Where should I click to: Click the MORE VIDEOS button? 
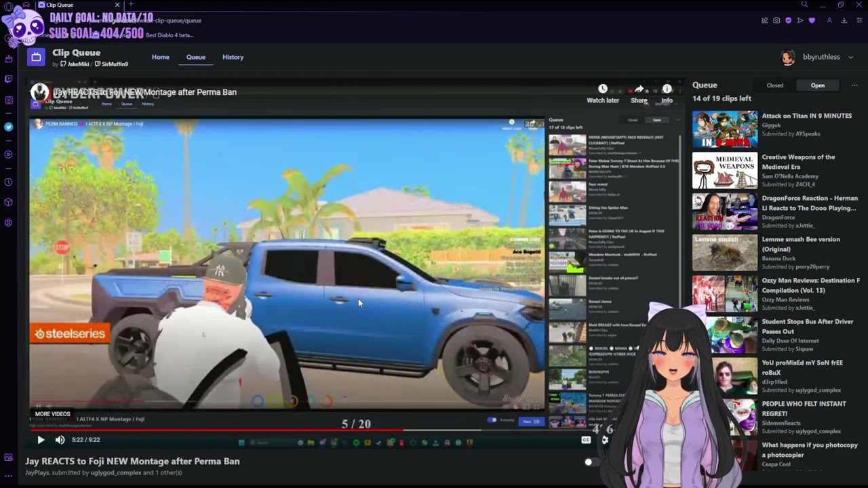[x=52, y=414]
